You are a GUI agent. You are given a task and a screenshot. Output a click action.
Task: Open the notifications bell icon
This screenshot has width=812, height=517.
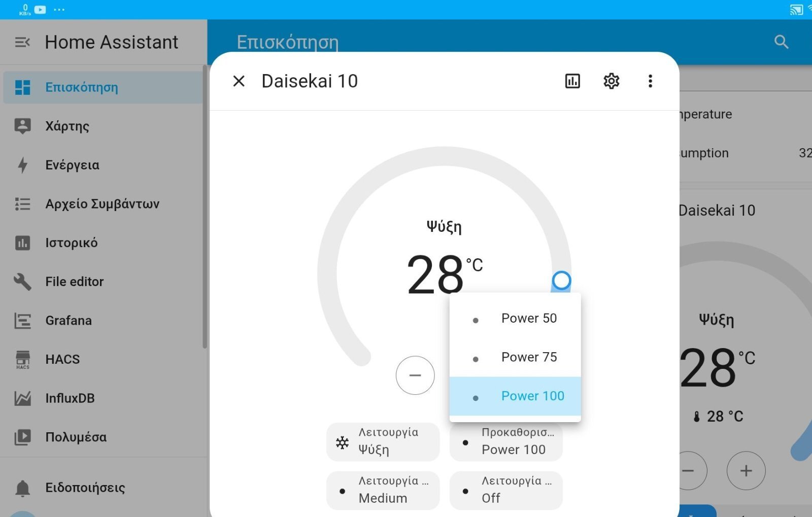(x=23, y=488)
